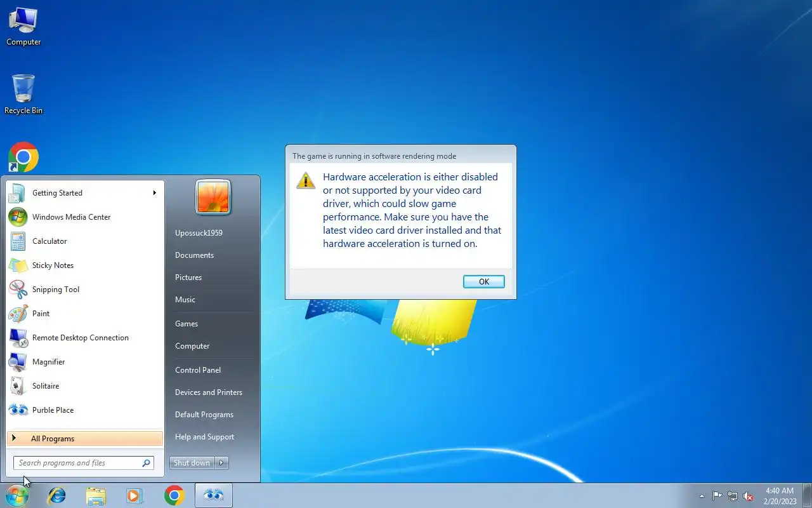Select Purble Place label in Start menu
The height and width of the screenshot is (508, 812).
[53, 410]
